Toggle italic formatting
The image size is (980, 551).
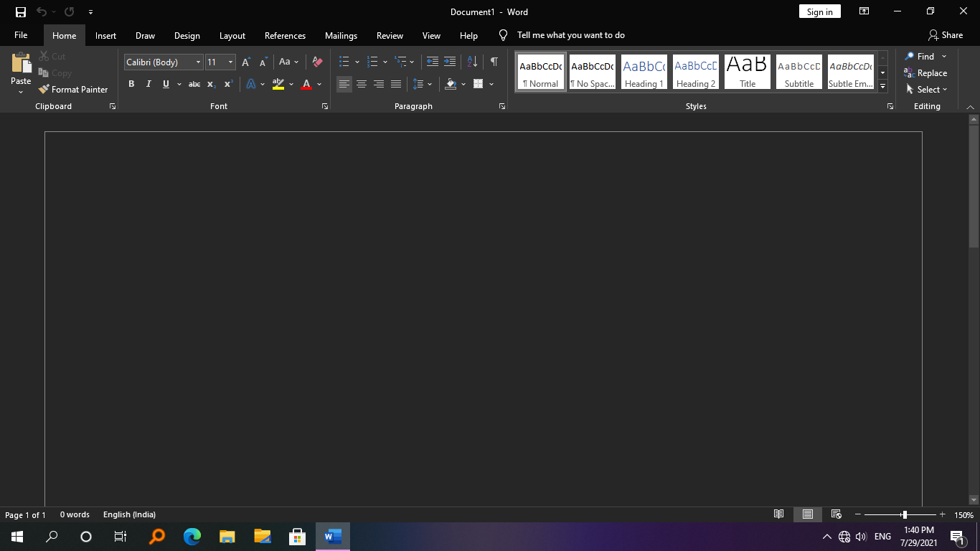pos(149,84)
